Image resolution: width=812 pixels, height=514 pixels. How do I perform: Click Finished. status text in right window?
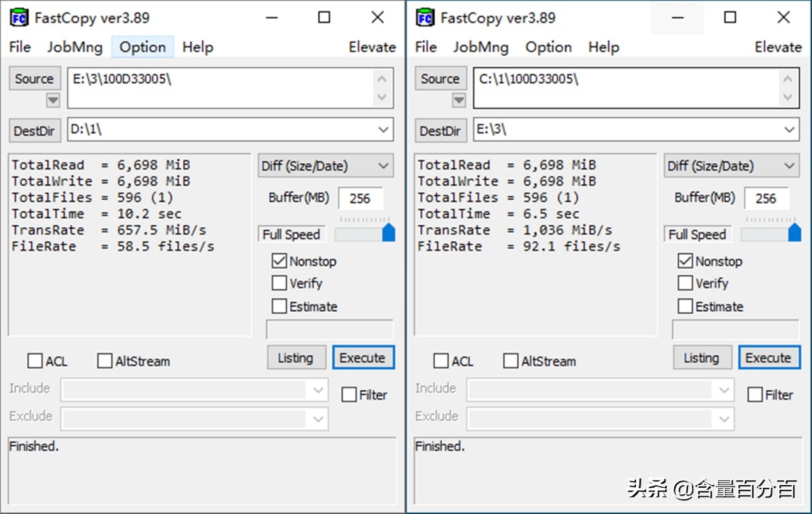coord(440,446)
